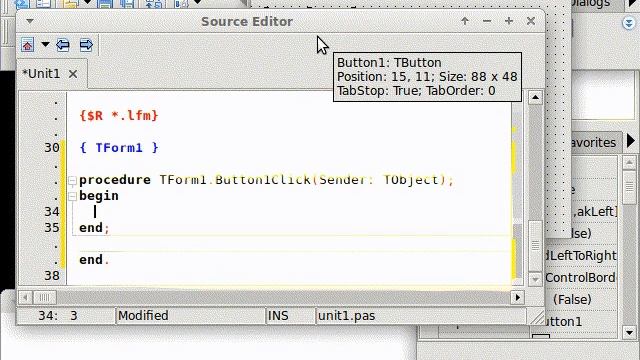Click gutter line number 30

(x=52, y=147)
